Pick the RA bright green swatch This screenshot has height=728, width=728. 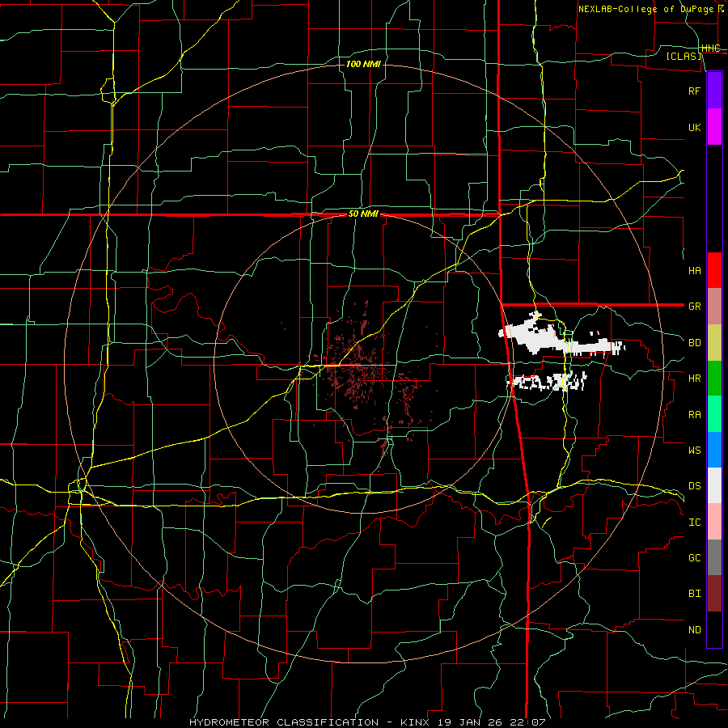pyautogui.click(x=714, y=414)
